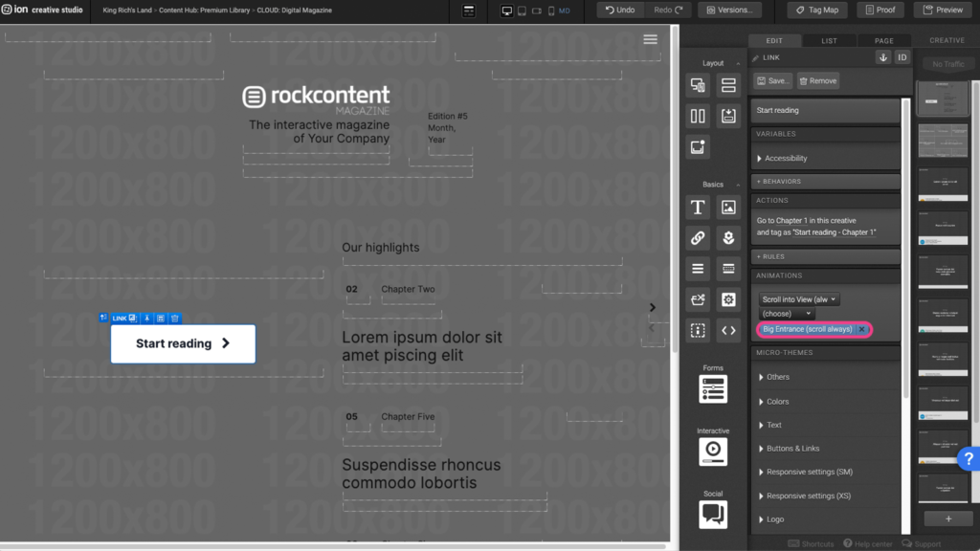The image size is (980, 551).
Task: Click the MD breakpoint label
Action: click(565, 11)
